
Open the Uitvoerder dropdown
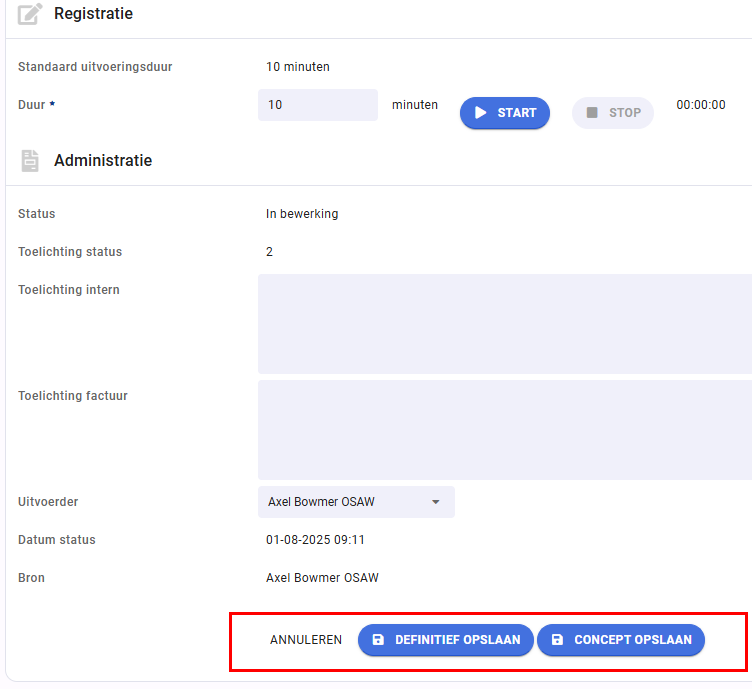pos(356,502)
